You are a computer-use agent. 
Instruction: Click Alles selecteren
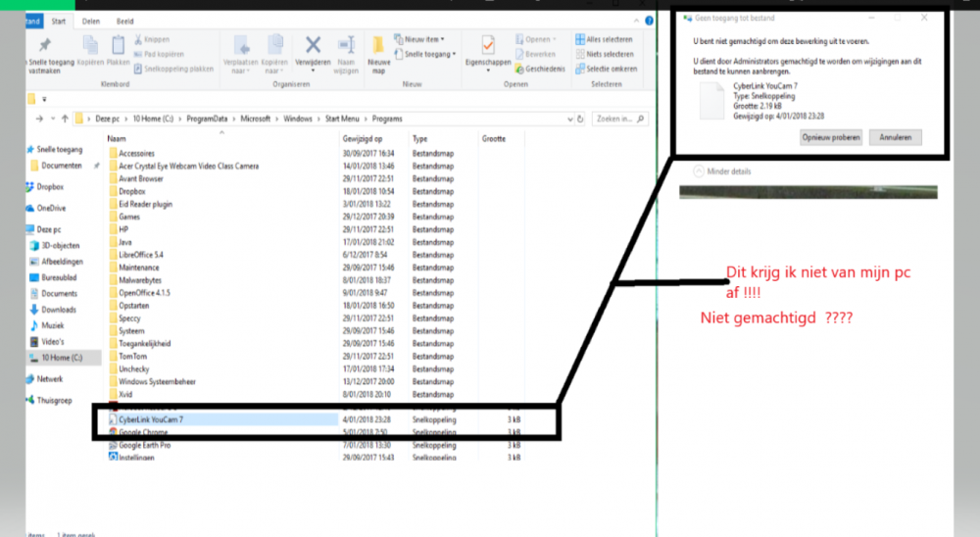point(604,39)
